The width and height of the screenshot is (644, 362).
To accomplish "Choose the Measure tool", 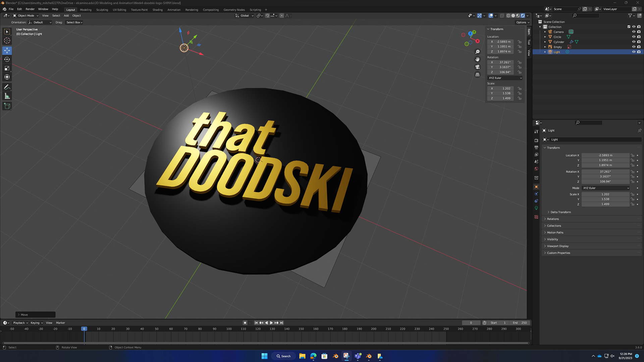I will tap(7, 97).
